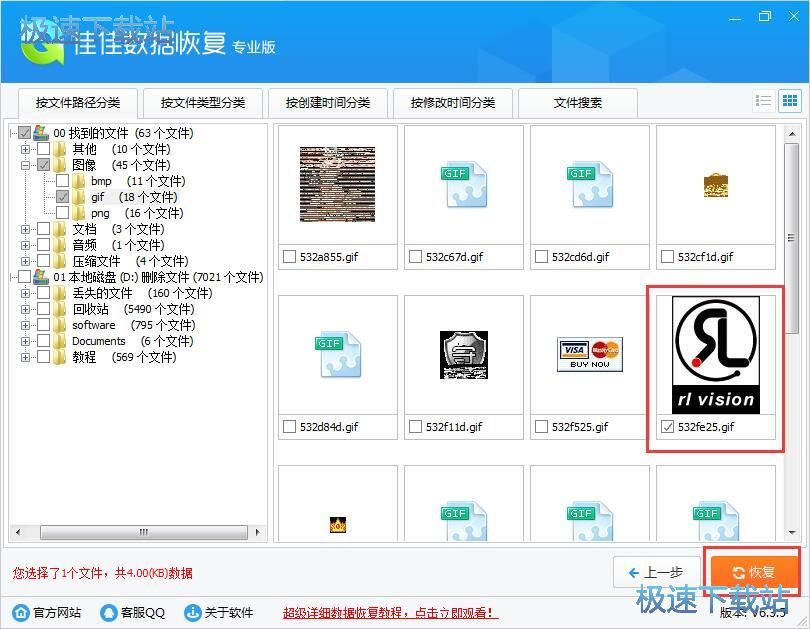Click the Documents folder icon

60,341
